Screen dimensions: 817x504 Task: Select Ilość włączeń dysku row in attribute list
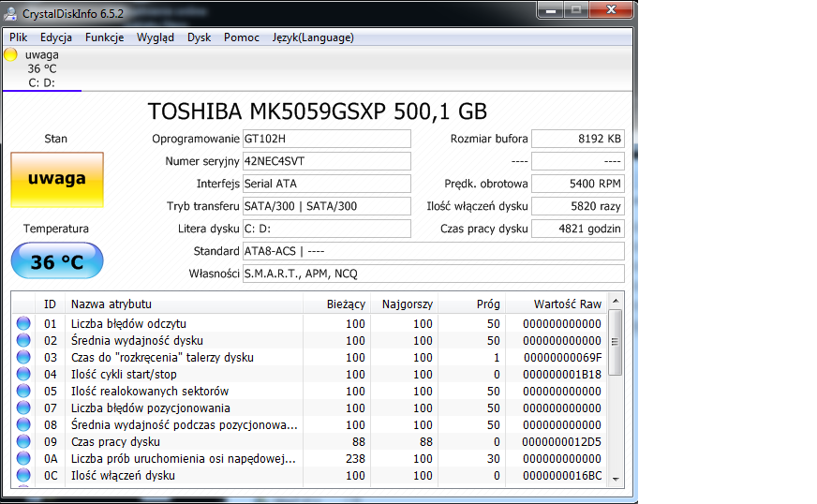click(309, 475)
